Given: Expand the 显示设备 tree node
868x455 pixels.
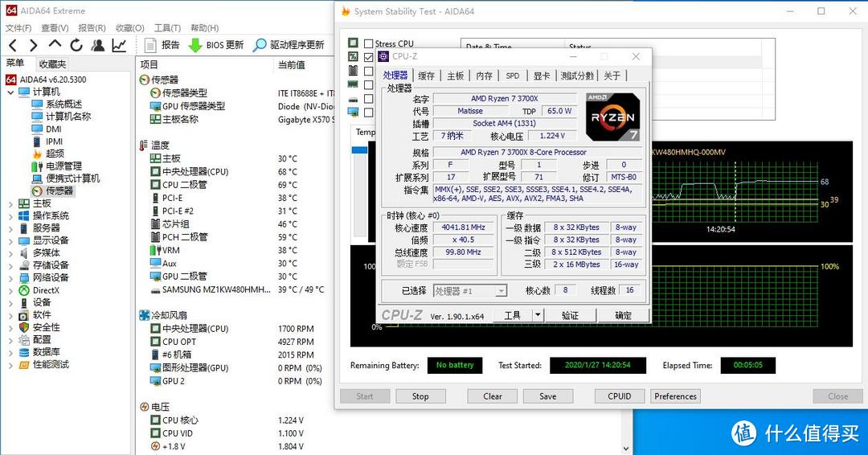Looking at the screenshot, I should coord(10,240).
